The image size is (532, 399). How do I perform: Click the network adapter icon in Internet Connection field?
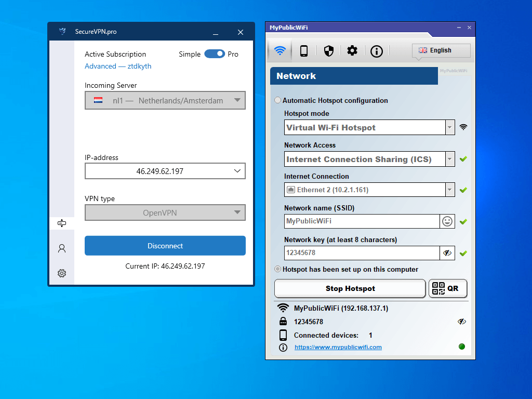tap(291, 190)
